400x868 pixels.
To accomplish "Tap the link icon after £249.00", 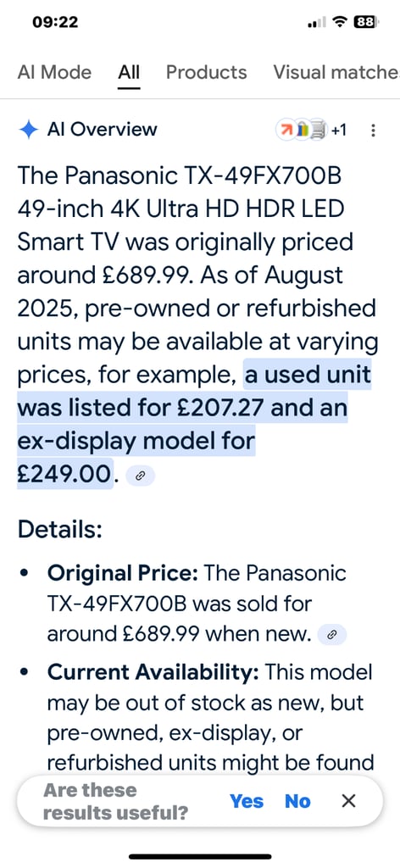I will click(x=140, y=476).
